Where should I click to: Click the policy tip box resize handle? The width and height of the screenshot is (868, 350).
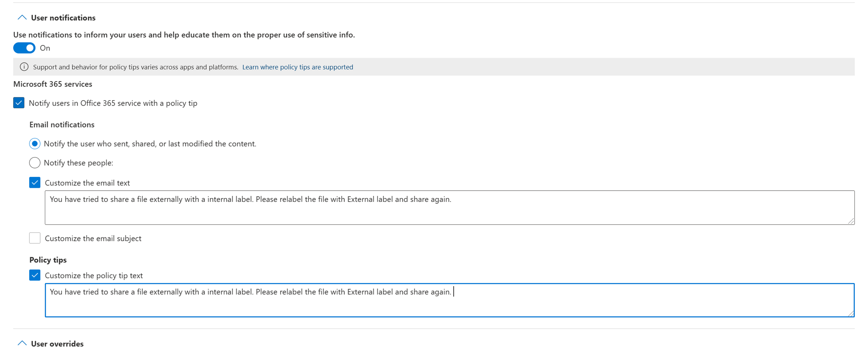click(851, 313)
